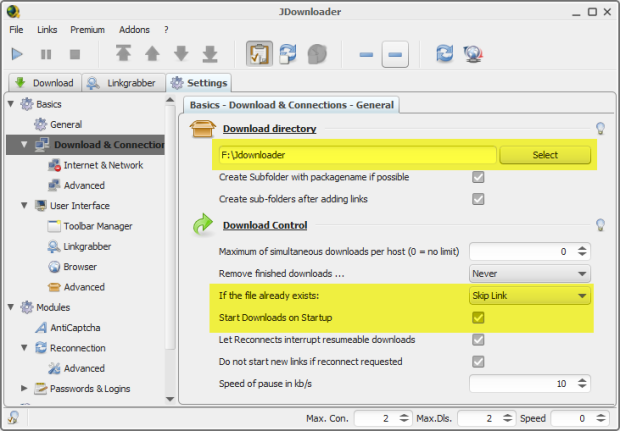The image size is (620, 431).
Task: Collapse the Modules tree node
Action: [x=11, y=307]
